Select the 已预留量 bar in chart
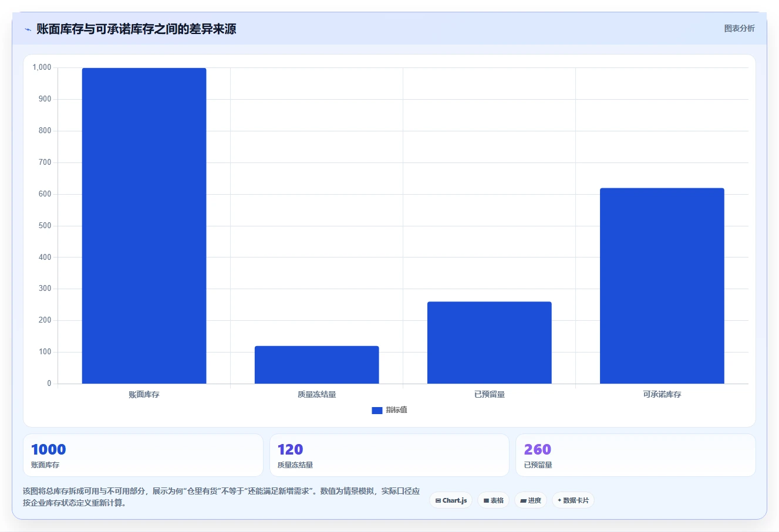 [x=489, y=343]
